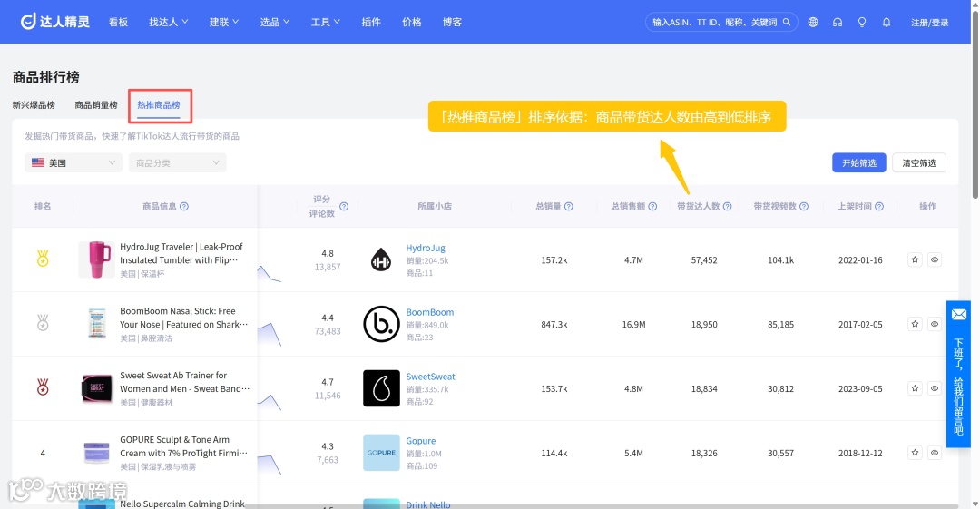Open 插件 in navigation
The image size is (980, 509).
[371, 22]
